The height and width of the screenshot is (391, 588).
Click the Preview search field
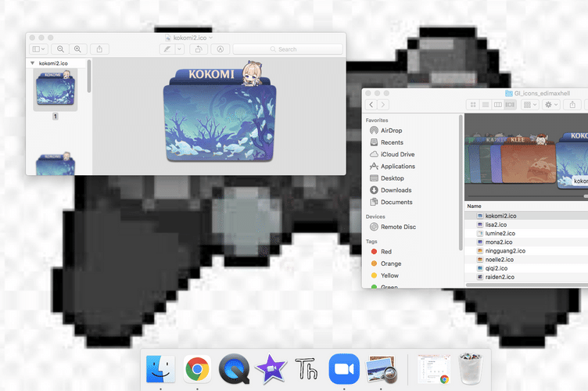tap(288, 48)
